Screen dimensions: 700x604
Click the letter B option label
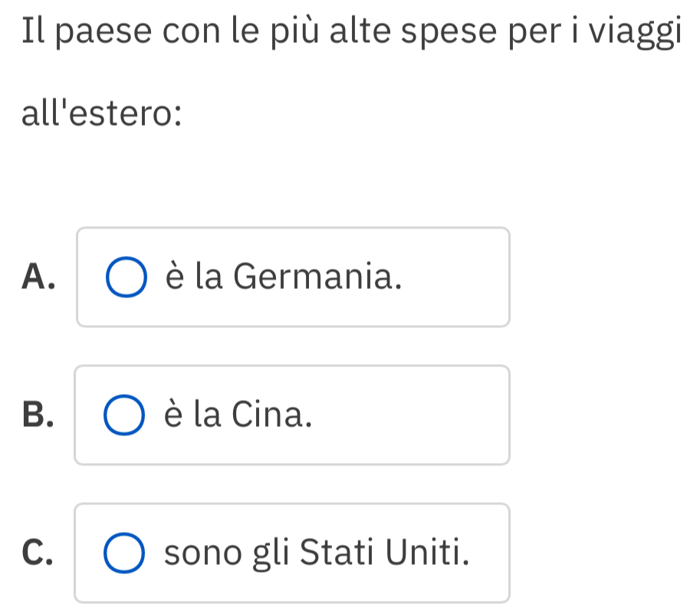[x=38, y=415]
